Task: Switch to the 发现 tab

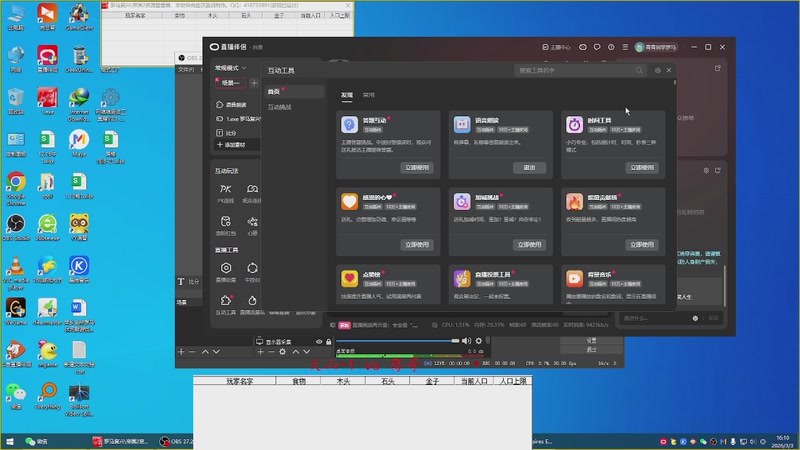Action: tap(347, 95)
